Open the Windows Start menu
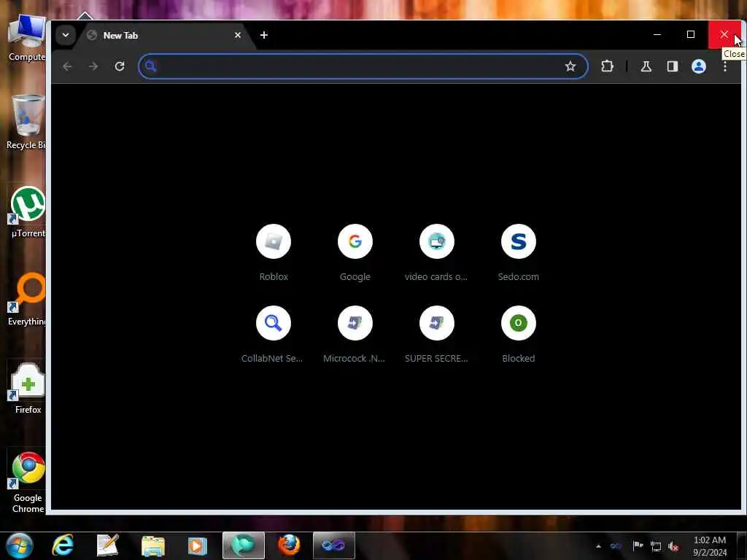The width and height of the screenshot is (747, 560). tap(20, 545)
